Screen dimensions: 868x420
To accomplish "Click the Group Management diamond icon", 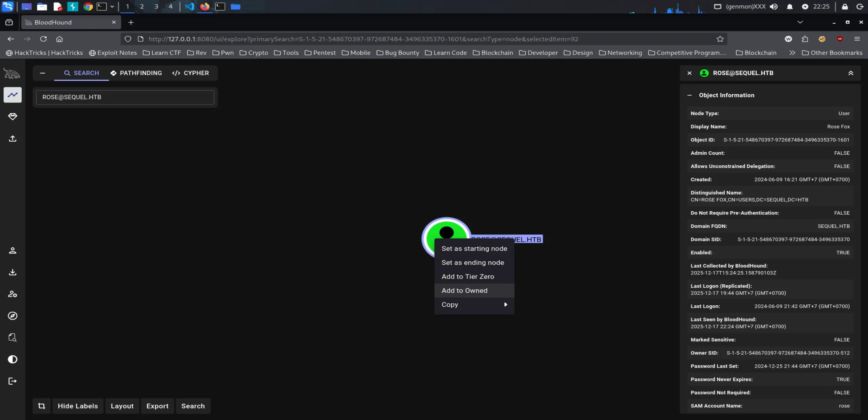I will point(13,117).
